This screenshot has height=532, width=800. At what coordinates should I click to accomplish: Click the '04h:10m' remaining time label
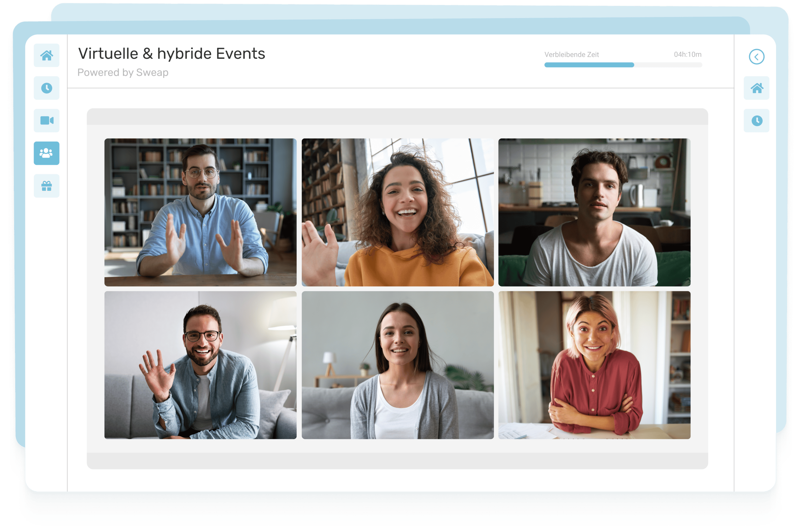[x=687, y=54]
